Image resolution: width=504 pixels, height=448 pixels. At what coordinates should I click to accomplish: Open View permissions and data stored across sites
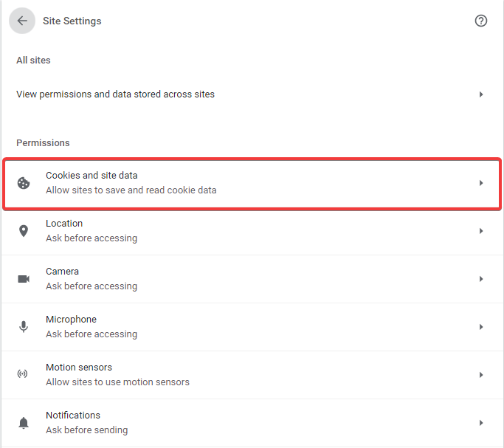point(115,94)
